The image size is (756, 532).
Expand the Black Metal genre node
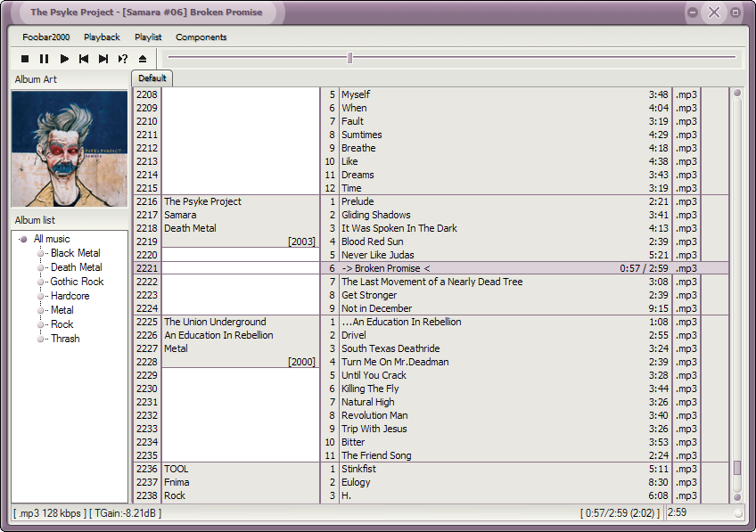coord(40,253)
